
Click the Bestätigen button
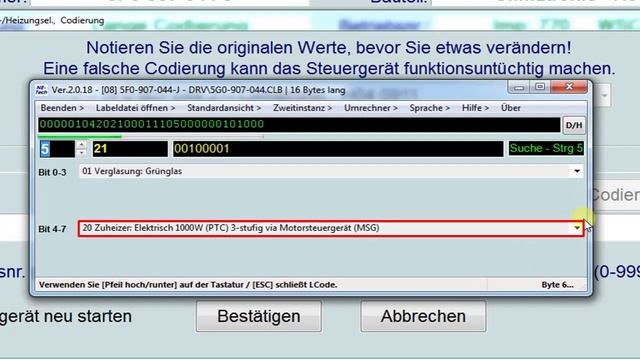coord(259,316)
